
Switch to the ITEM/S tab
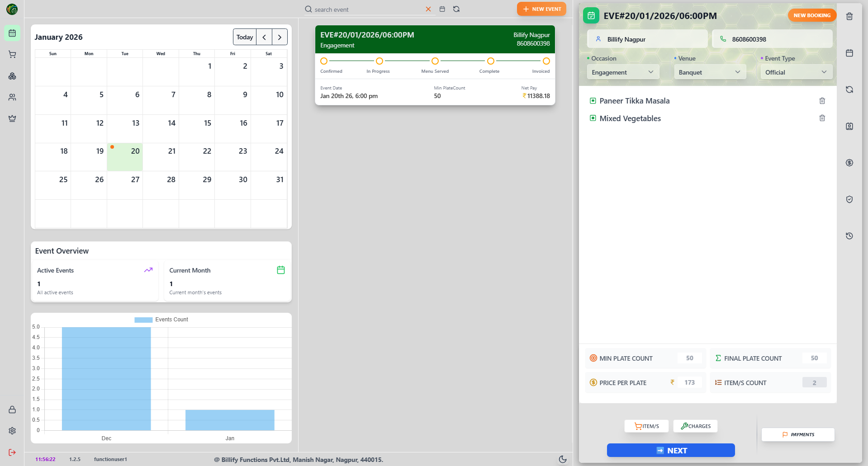(x=646, y=426)
